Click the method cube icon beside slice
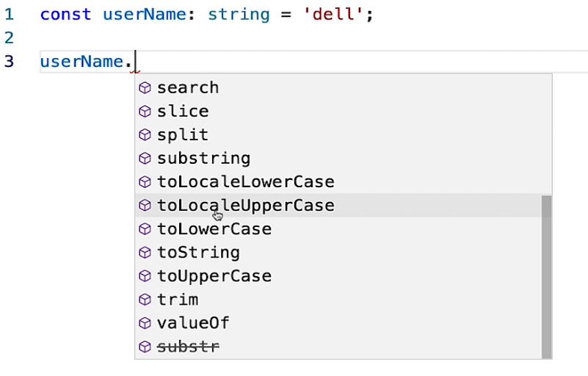This screenshot has height=376, width=588. [145, 112]
